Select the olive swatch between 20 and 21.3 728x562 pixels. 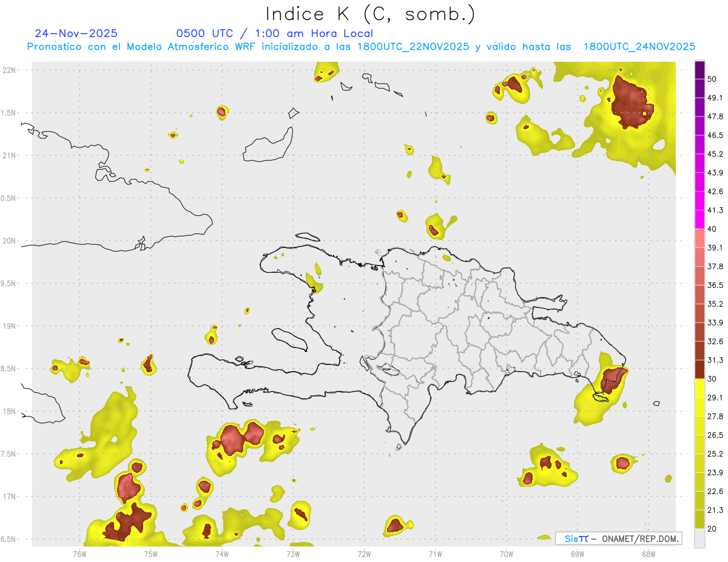[x=699, y=519]
